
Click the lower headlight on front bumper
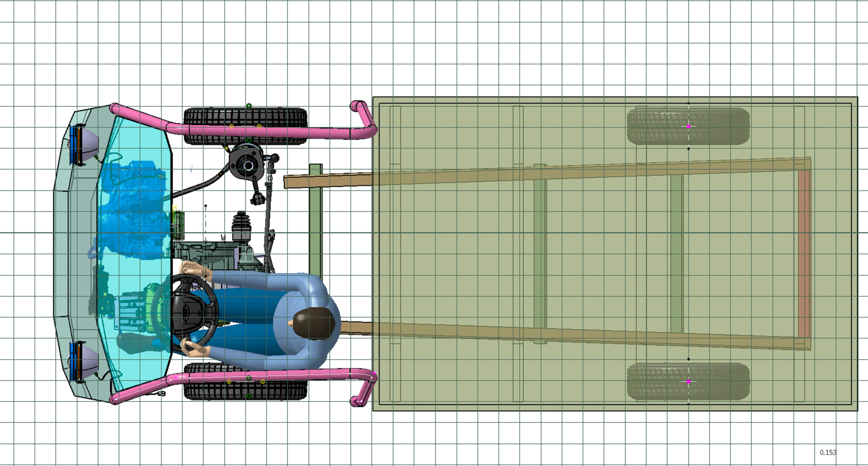[x=87, y=359]
